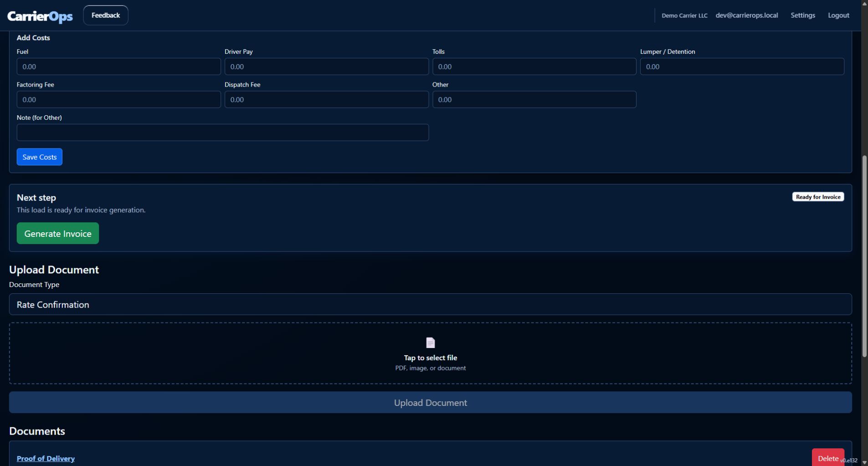
Task: Focus the Fuel cost input
Action: coord(118,67)
